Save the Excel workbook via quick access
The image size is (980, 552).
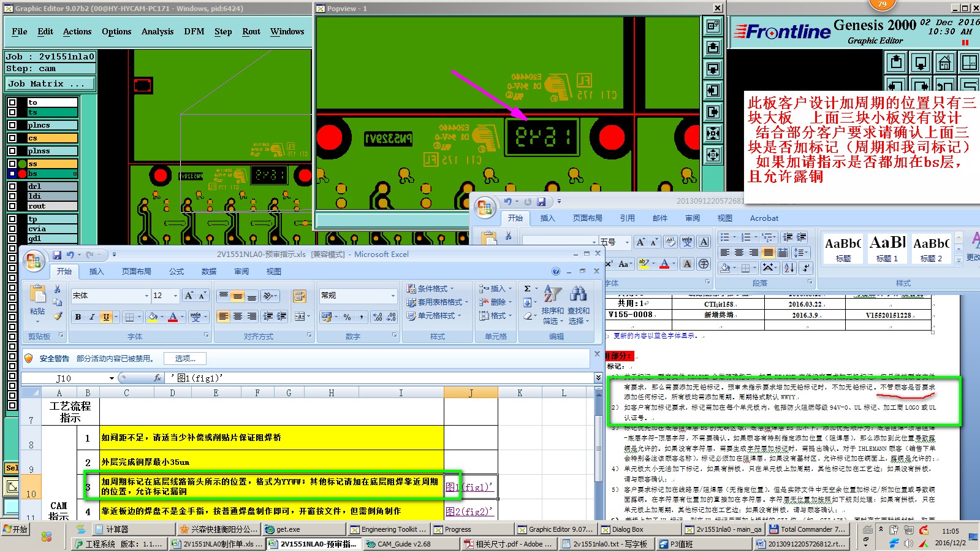(57, 255)
